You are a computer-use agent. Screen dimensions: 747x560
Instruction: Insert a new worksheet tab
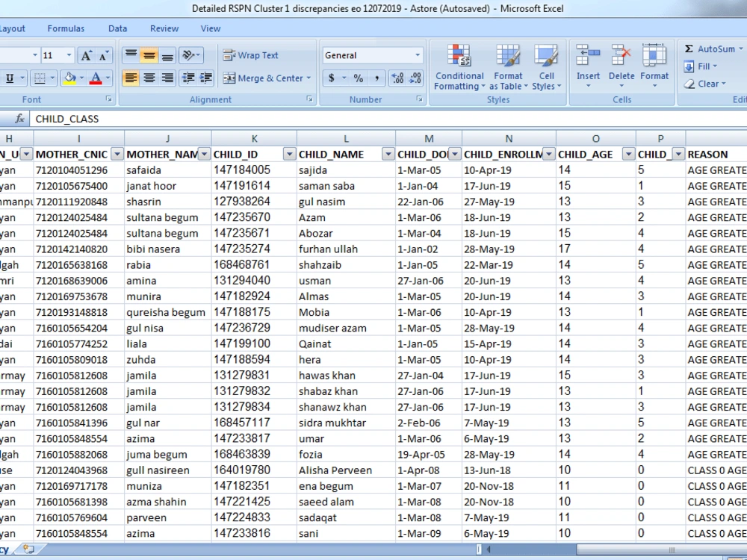tap(28, 550)
